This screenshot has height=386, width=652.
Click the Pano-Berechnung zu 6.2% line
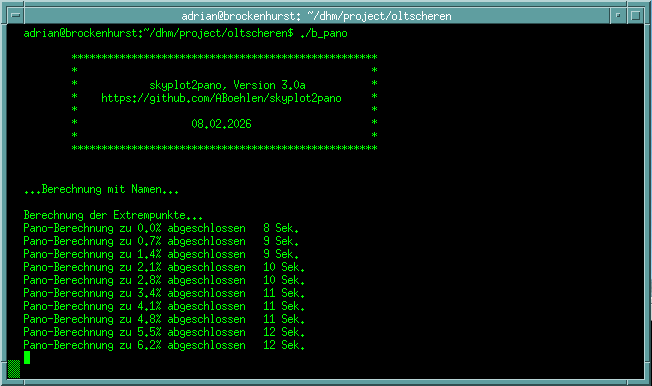[x=164, y=345]
